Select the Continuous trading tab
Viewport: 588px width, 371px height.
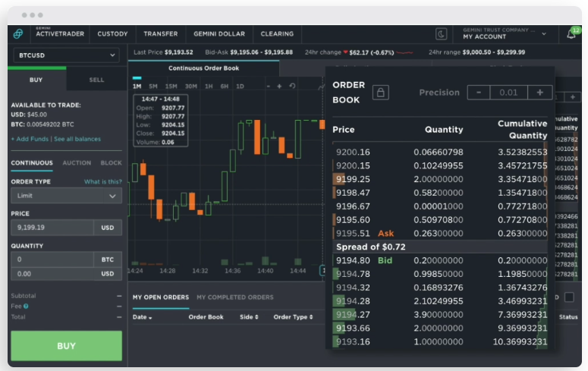(x=32, y=163)
